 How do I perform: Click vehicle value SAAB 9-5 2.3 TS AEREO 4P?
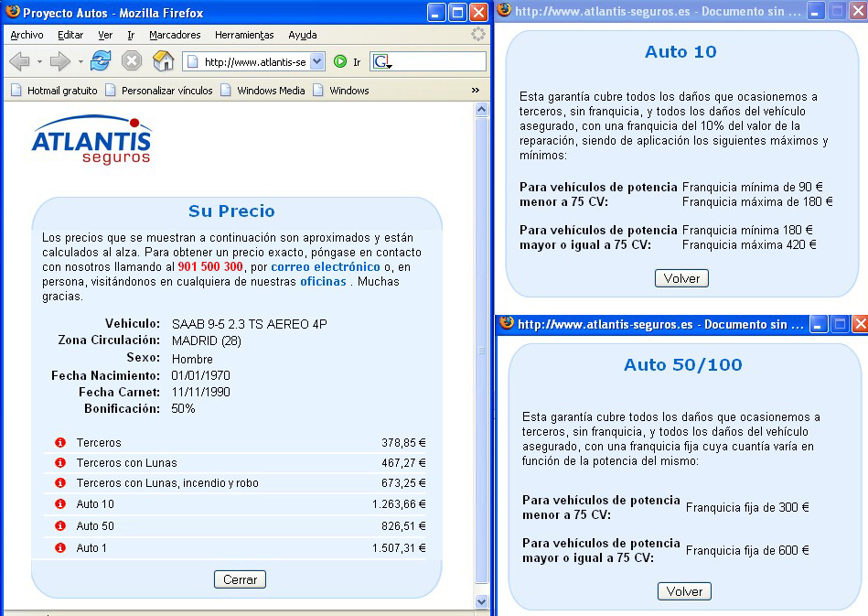pos(249,324)
